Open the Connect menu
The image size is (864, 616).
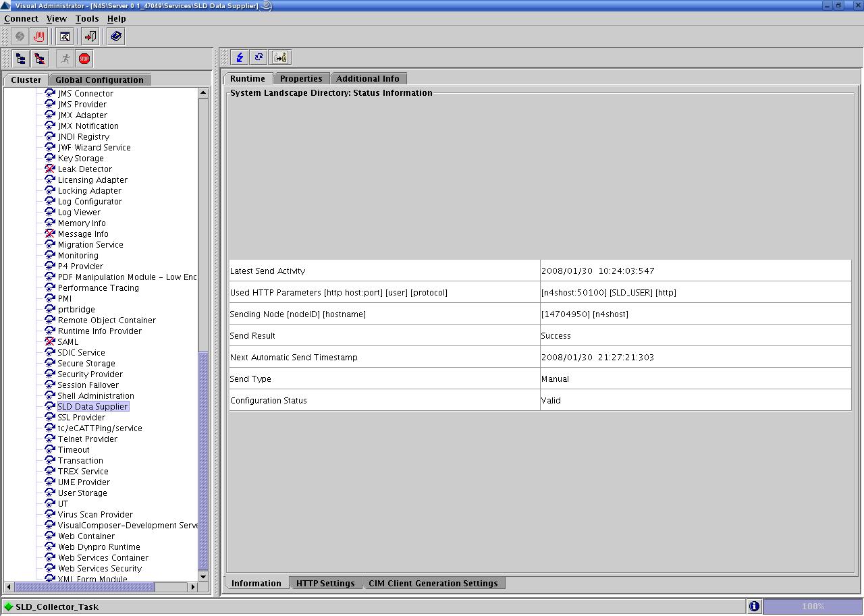point(21,19)
